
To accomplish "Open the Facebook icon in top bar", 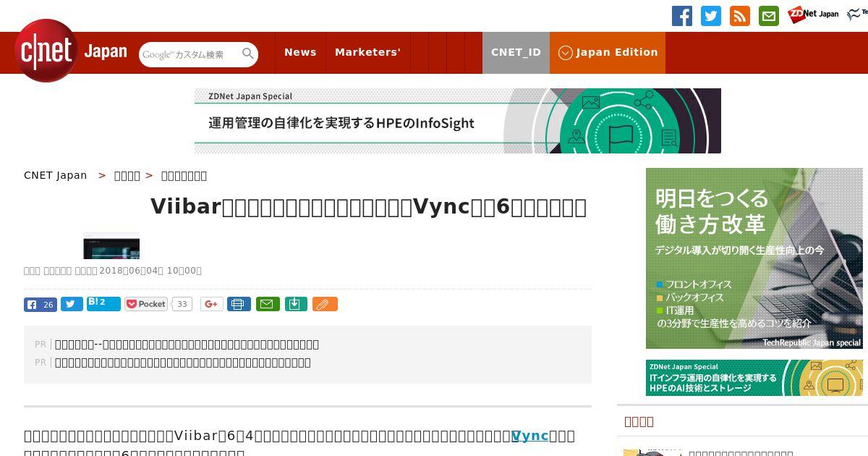I will click(682, 16).
